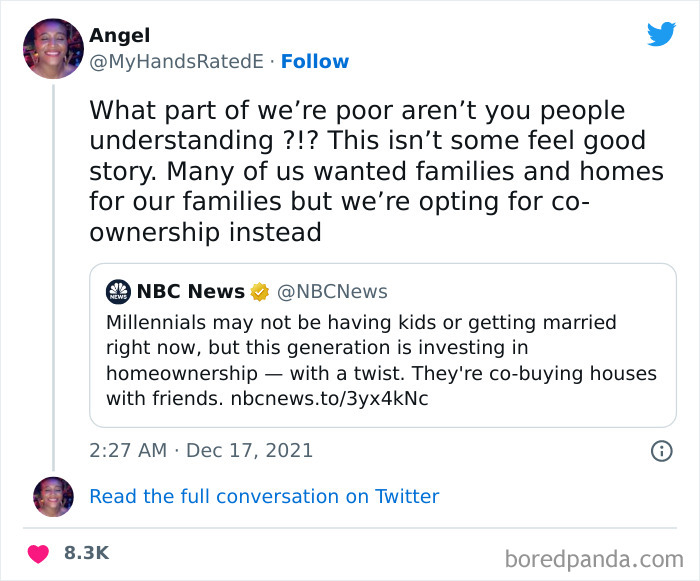The height and width of the screenshot is (581, 700).
Task: Click the NBC News account name
Action: [x=190, y=292]
